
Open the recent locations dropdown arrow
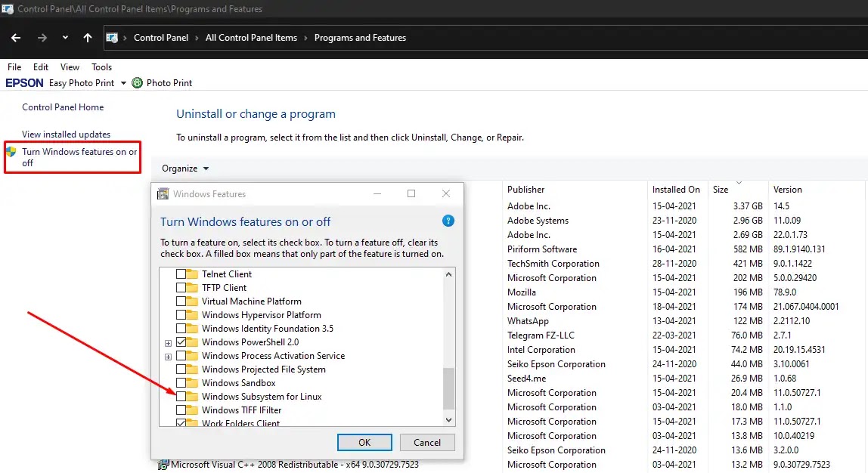65,38
